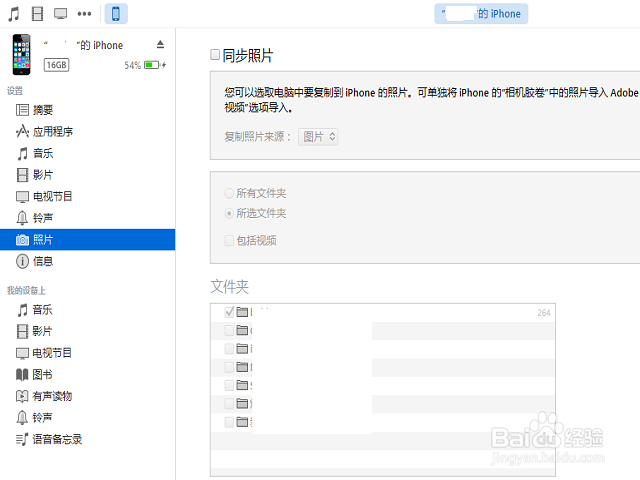
Task: Select the iPhone device button in toolbar
Action: 116,14
